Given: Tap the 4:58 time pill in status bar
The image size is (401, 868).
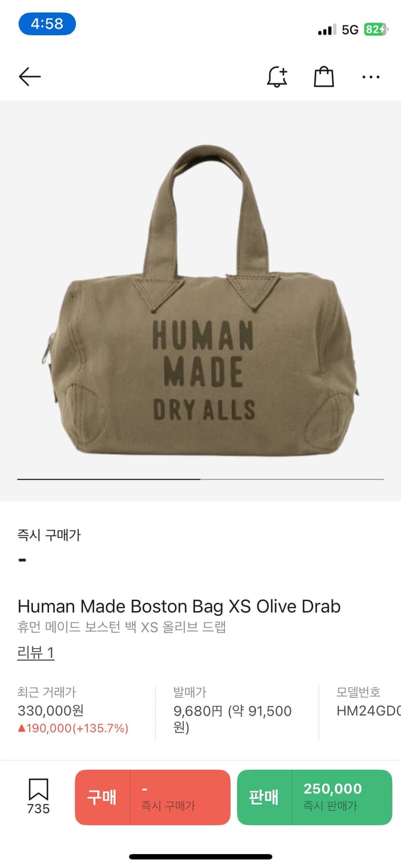Looking at the screenshot, I should click(x=47, y=24).
